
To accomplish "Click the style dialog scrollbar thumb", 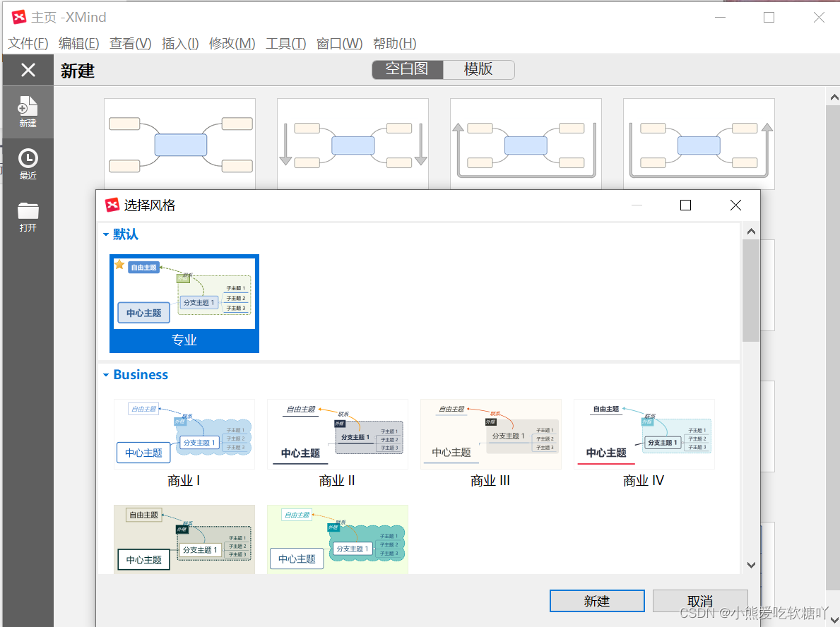I will [x=751, y=290].
